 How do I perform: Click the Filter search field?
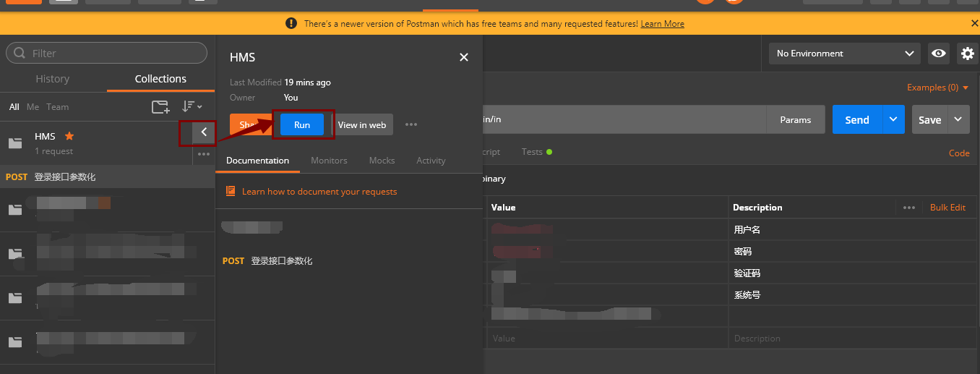coord(107,53)
